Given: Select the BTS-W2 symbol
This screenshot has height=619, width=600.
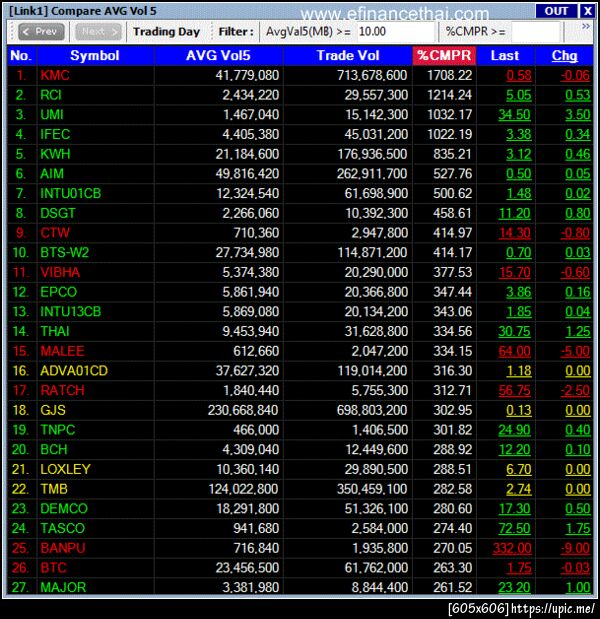Looking at the screenshot, I should tap(65, 253).
